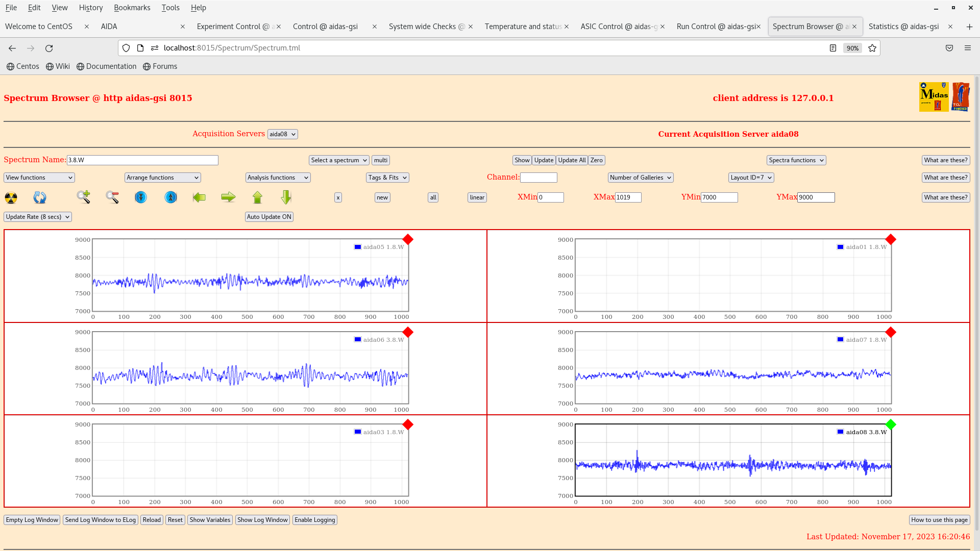The image size is (980, 551).
Task: Click the green diamond marker on aida08 plot
Action: [891, 424]
